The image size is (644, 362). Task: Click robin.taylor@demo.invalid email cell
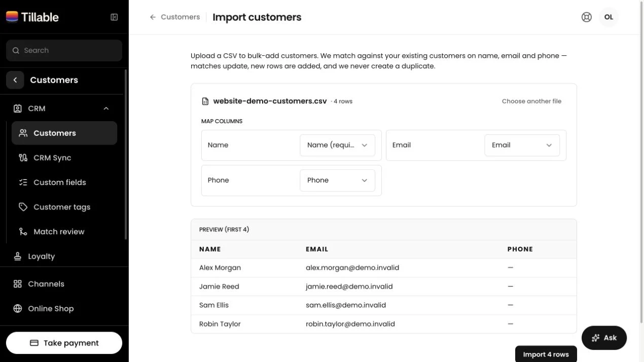tap(350, 324)
